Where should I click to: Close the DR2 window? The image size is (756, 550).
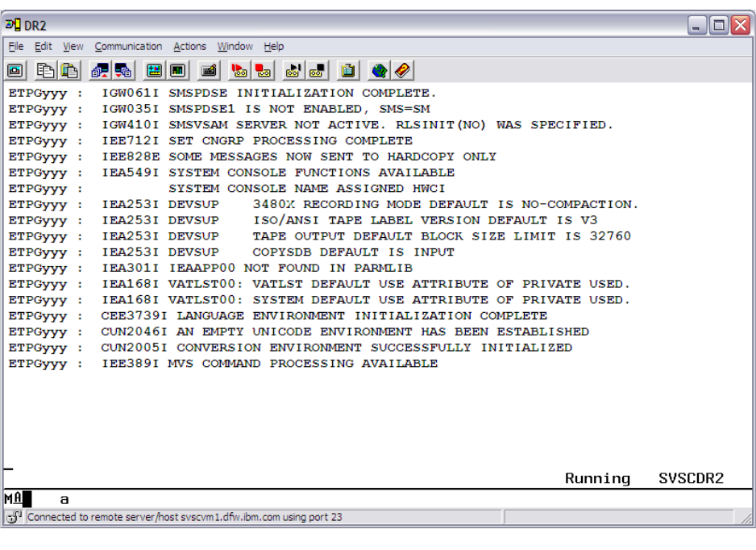pos(740,25)
